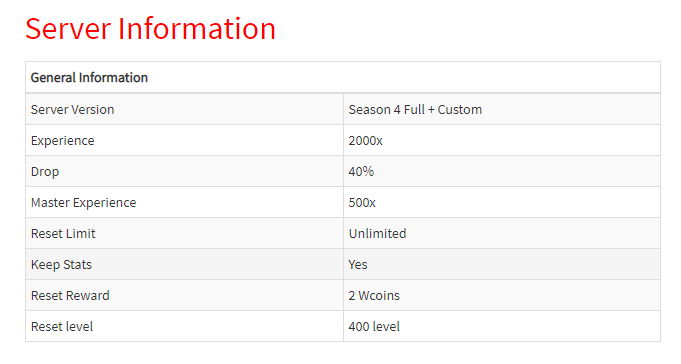Screen dimensions: 681x364
Task: Click the 2000x experience value
Action: click(x=365, y=141)
